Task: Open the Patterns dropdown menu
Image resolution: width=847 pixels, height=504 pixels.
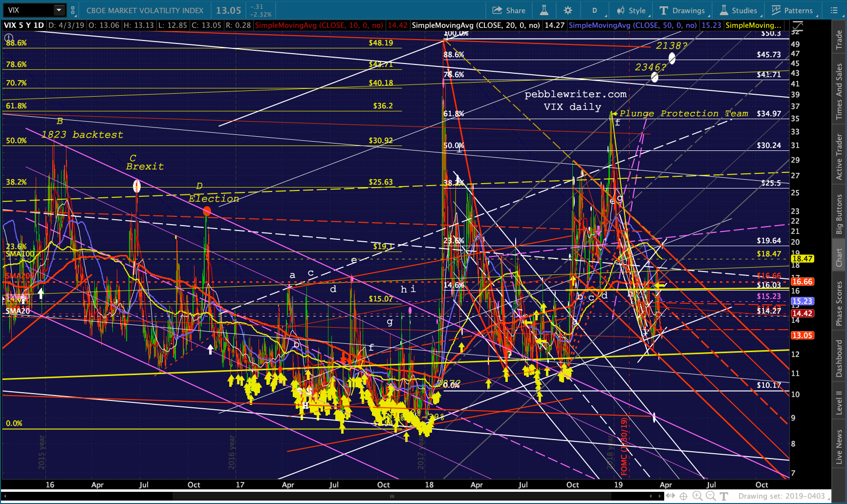Action: [x=792, y=10]
